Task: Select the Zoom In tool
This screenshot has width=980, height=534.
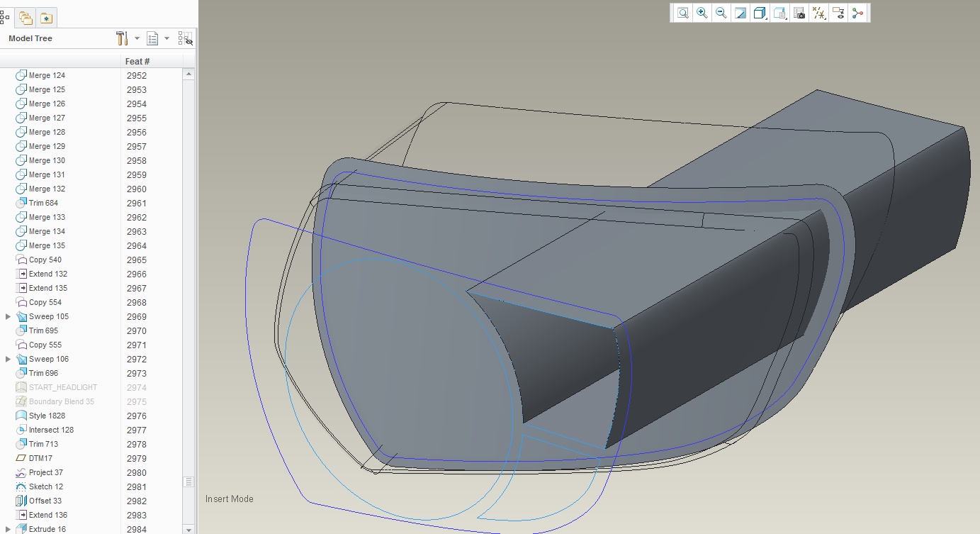Action: (702, 13)
